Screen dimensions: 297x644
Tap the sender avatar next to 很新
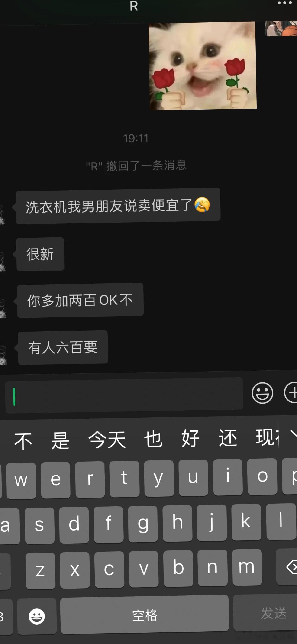tap(3, 261)
